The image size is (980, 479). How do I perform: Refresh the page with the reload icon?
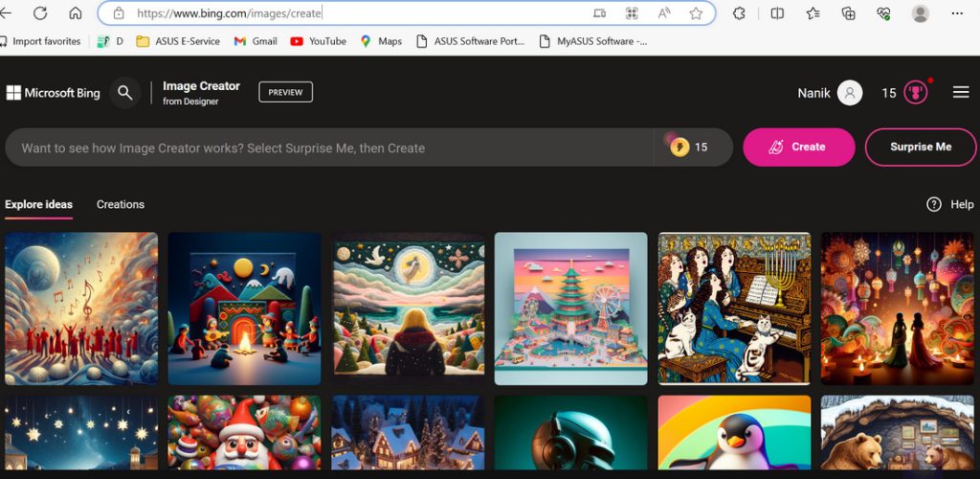pos(40,13)
